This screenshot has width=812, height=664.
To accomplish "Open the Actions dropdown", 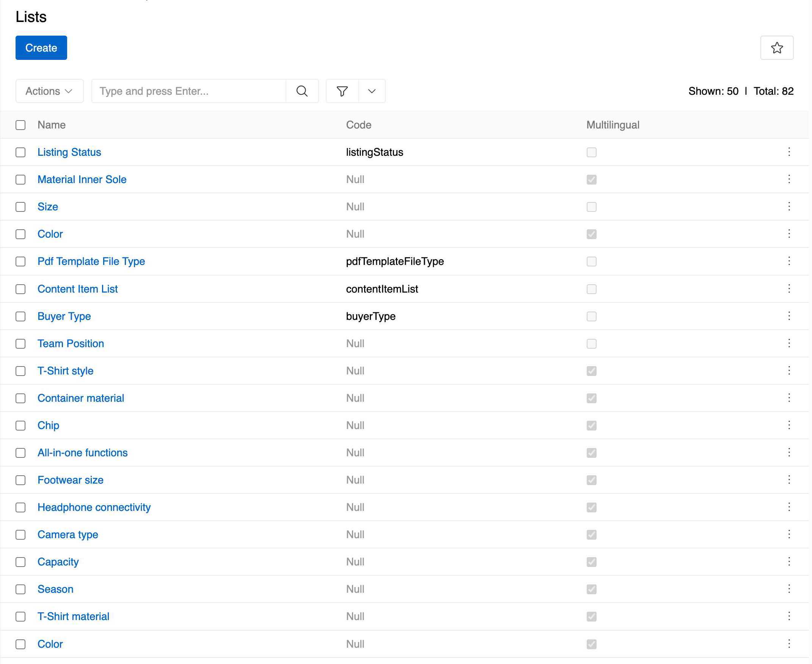I will [49, 91].
